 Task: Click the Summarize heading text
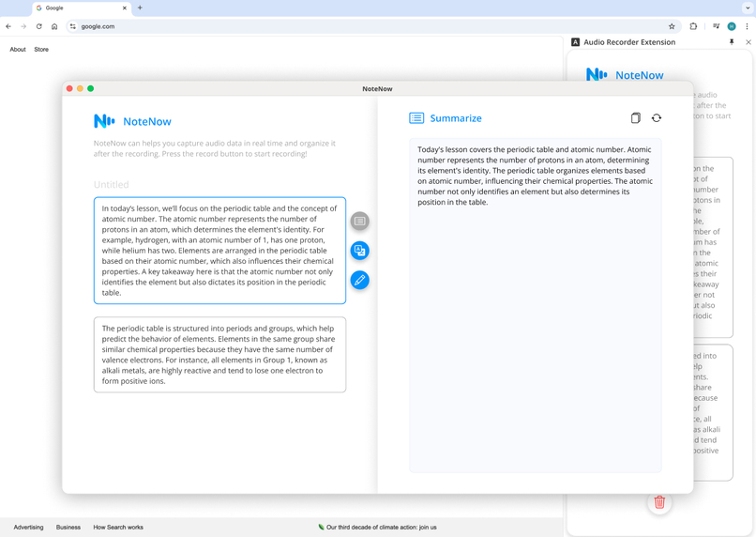456,118
